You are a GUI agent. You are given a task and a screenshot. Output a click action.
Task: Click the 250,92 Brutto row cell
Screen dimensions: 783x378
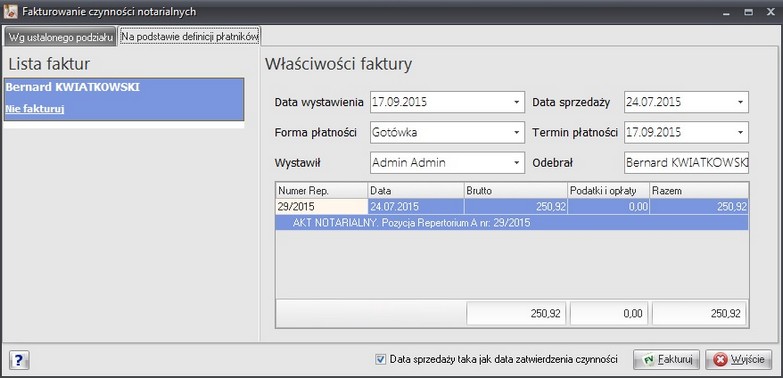coord(516,206)
